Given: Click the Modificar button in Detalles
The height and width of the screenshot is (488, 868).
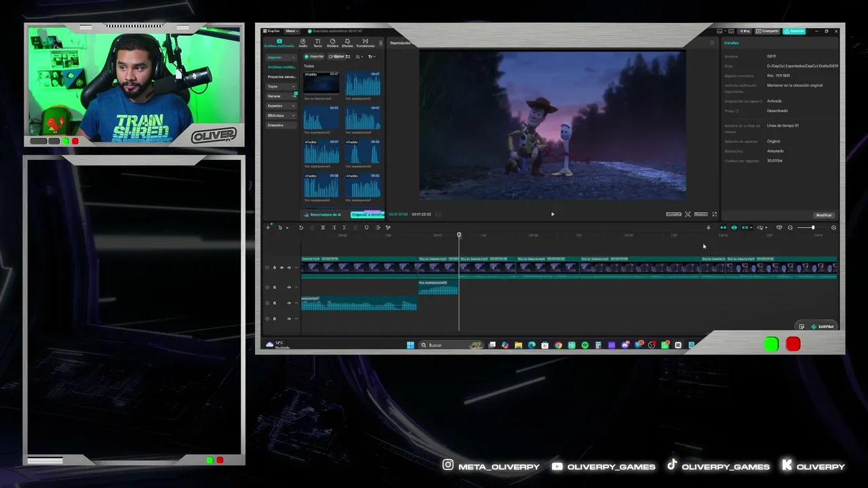Looking at the screenshot, I should [824, 215].
